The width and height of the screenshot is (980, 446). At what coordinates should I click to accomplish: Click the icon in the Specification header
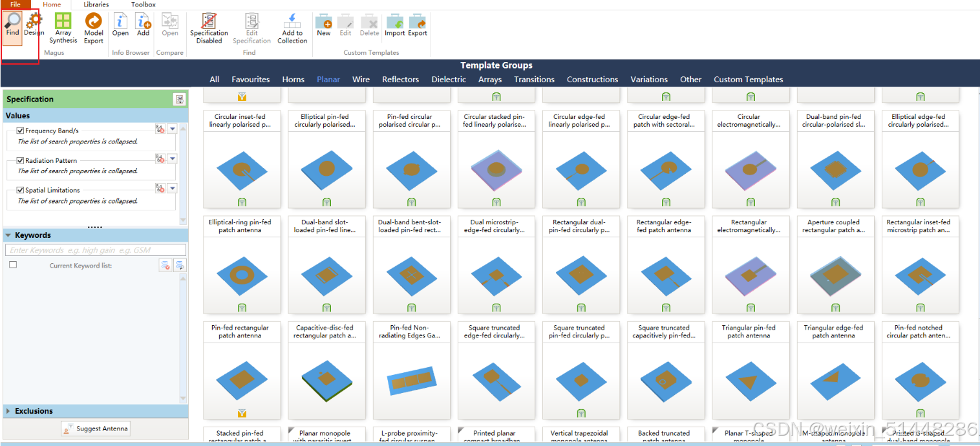[179, 99]
